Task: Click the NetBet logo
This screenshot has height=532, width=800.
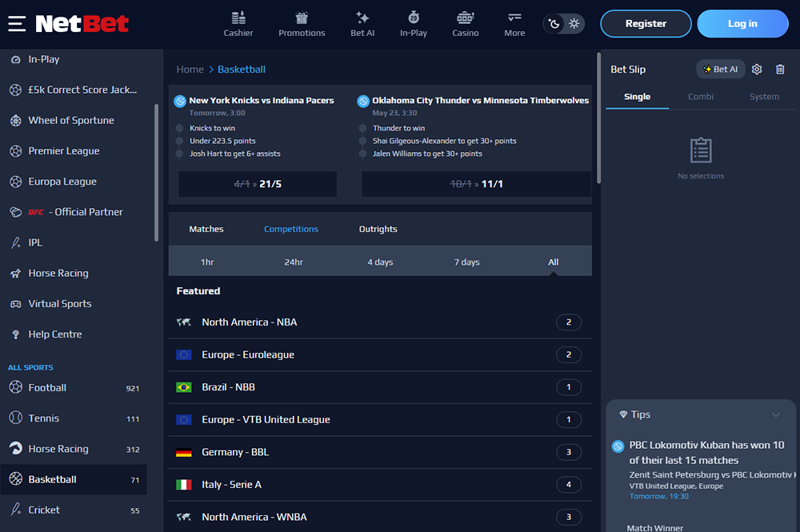Action: 82,23
